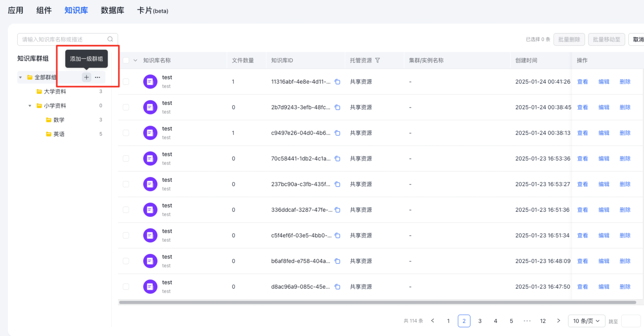The image size is (644, 336).
Task: Select the 知识库 tab
Action: [x=76, y=10]
